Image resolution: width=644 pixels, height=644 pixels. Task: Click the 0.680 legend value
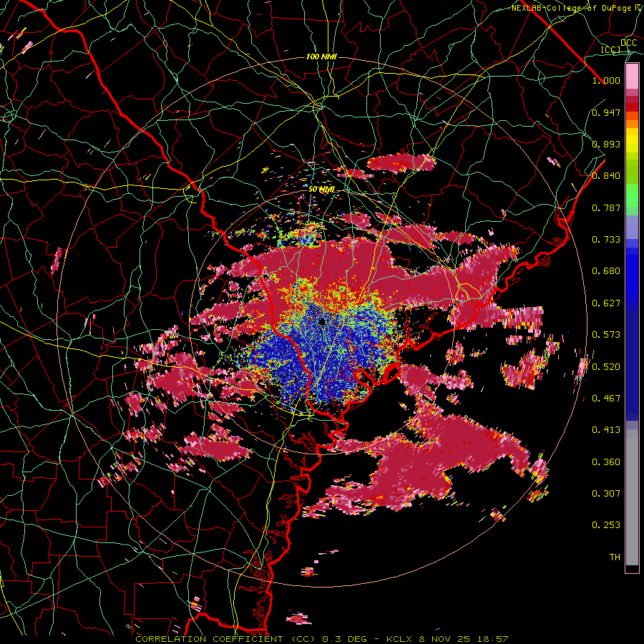coord(606,271)
